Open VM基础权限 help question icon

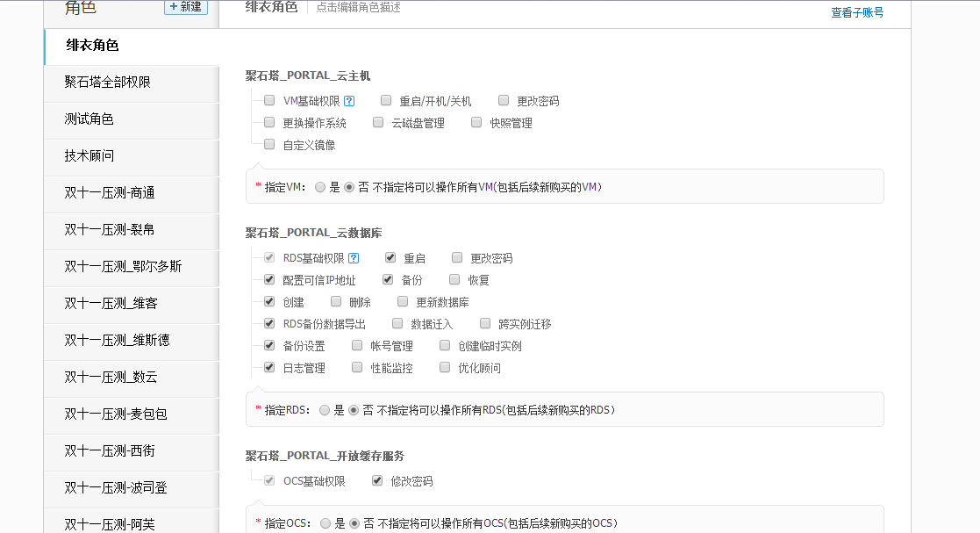pos(349,101)
